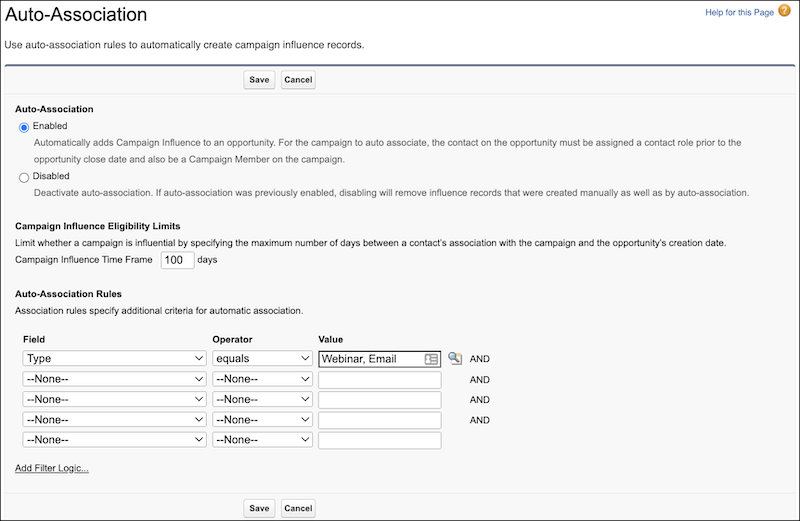800x521 pixels.
Task: Open the second row Field dropdown
Action: pyautogui.click(x=114, y=379)
